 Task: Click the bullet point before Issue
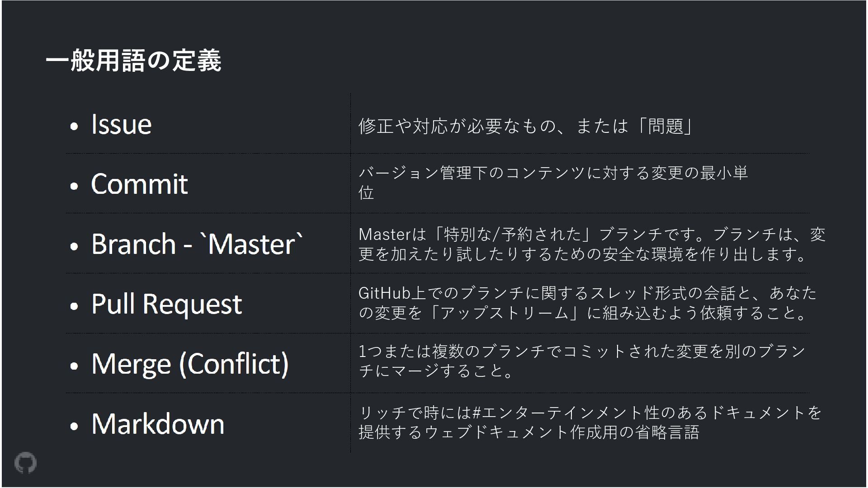click(x=75, y=126)
